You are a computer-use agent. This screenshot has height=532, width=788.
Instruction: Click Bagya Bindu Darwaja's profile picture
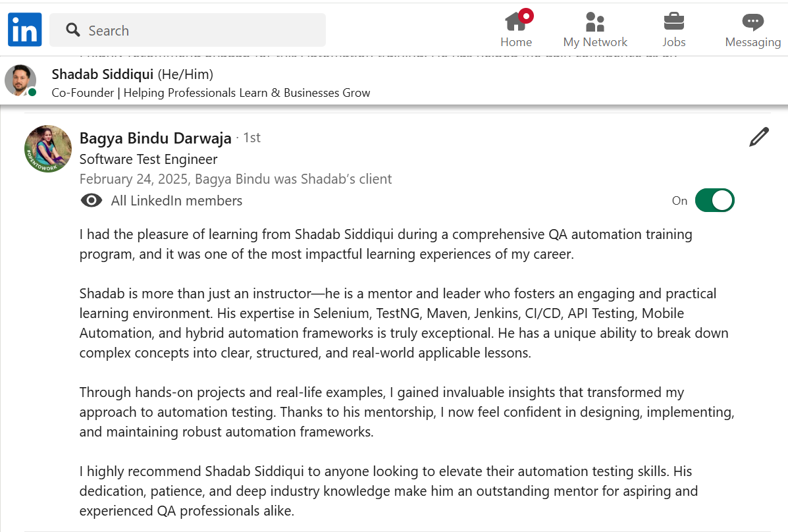pos(48,149)
